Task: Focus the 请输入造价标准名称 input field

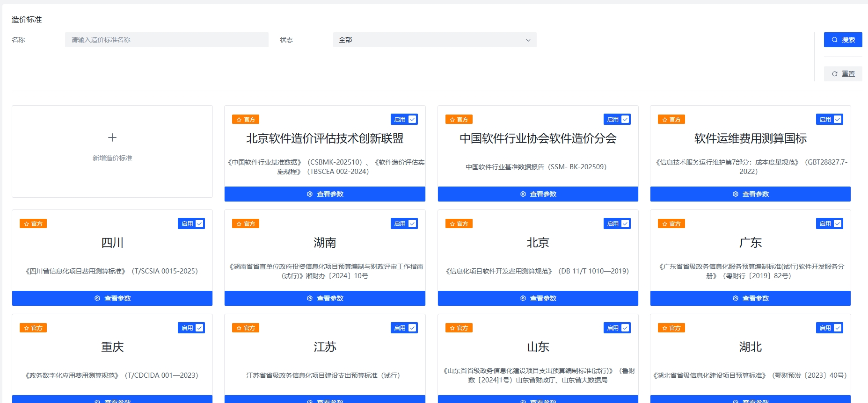Action: click(167, 40)
